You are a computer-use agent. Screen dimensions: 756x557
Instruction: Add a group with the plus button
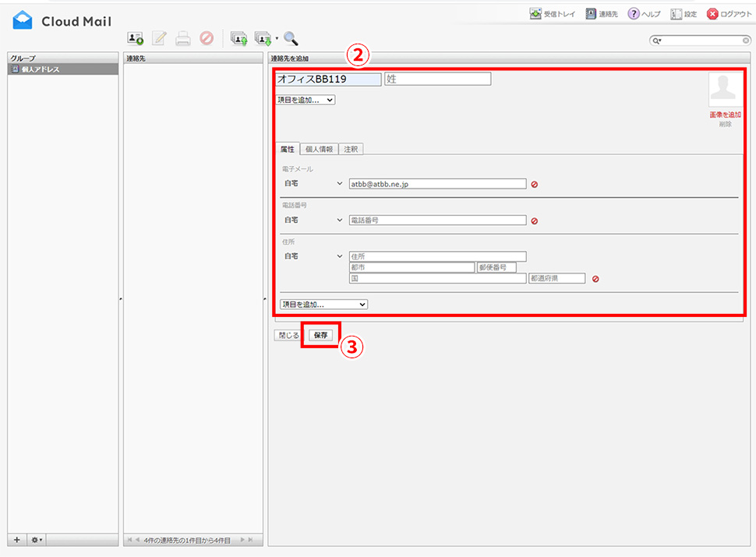[17, 540]
